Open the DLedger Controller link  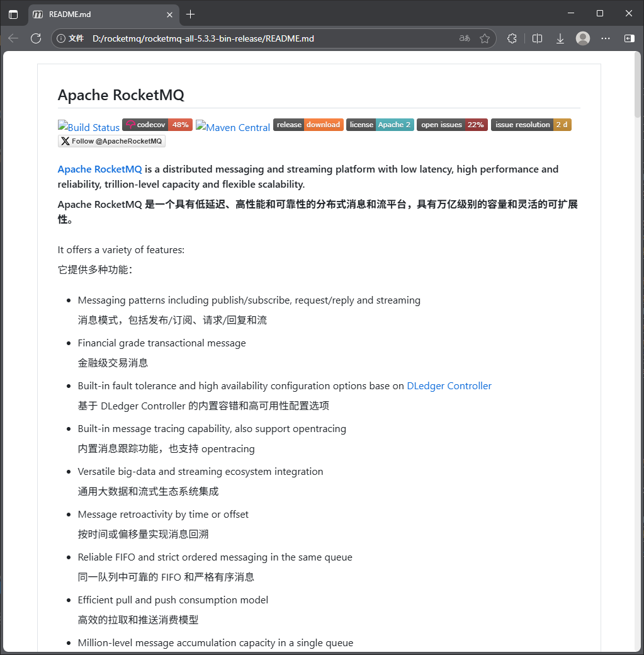click(x=449, y=385)
